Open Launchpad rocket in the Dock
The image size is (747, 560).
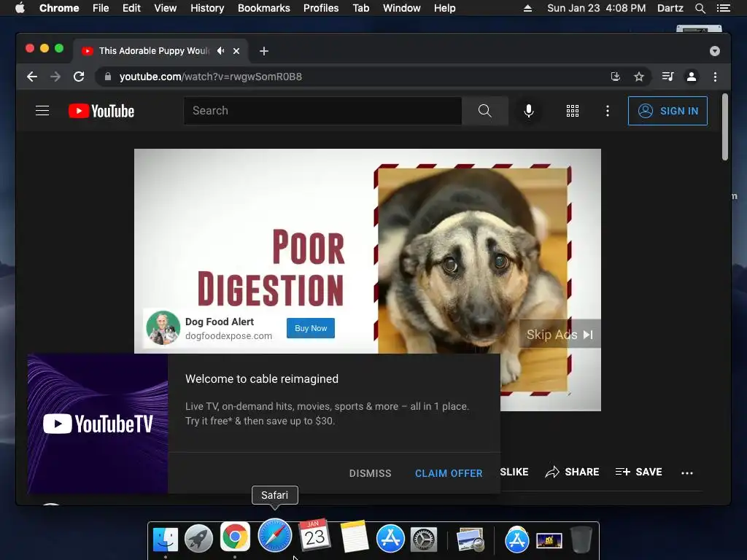198,539
